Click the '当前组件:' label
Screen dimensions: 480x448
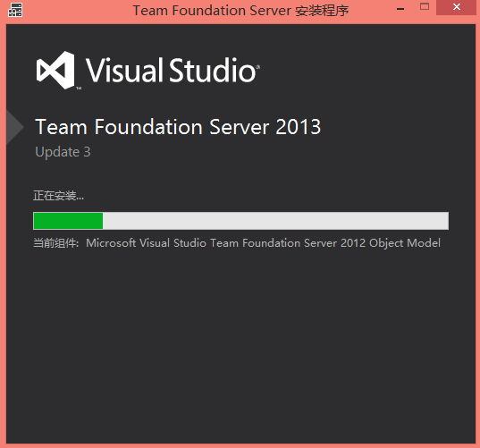(x=56, y=243)
